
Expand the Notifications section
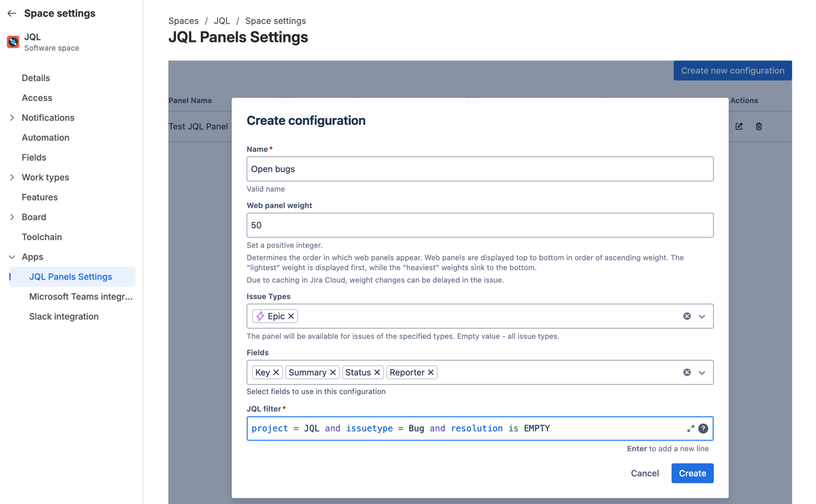pyautogui.click(x=12, y=118)
